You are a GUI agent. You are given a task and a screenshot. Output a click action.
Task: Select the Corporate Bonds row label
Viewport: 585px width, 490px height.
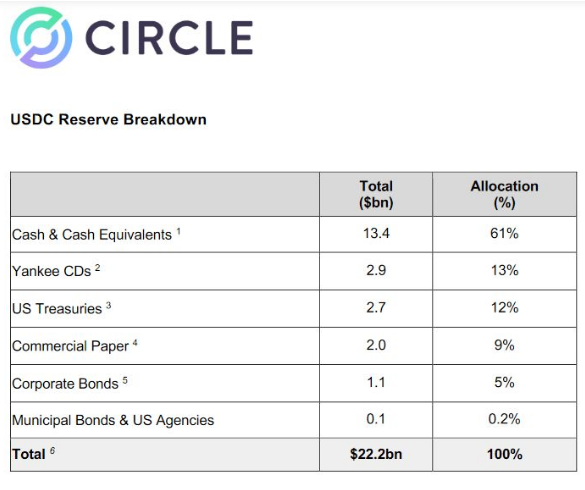click(x=65, y=384)
